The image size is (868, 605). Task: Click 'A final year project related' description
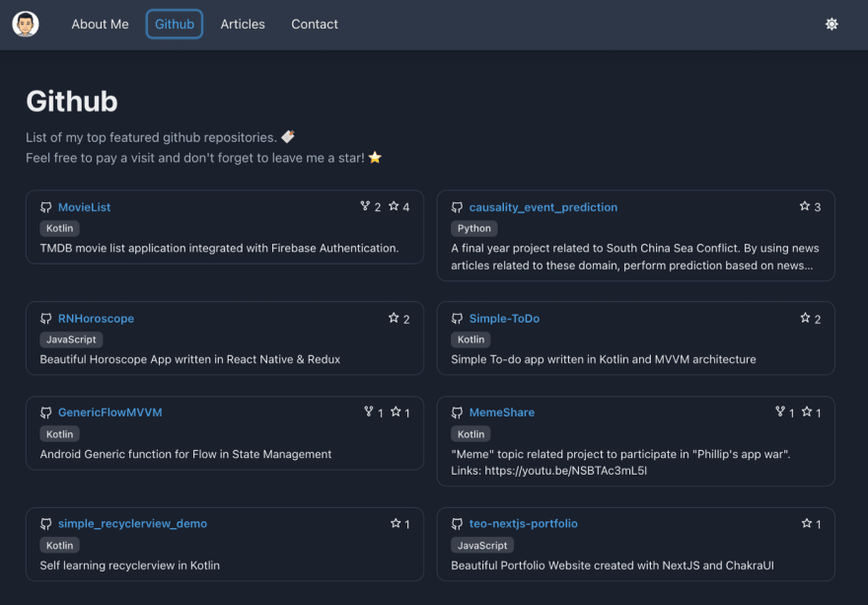tap(635, 257)
